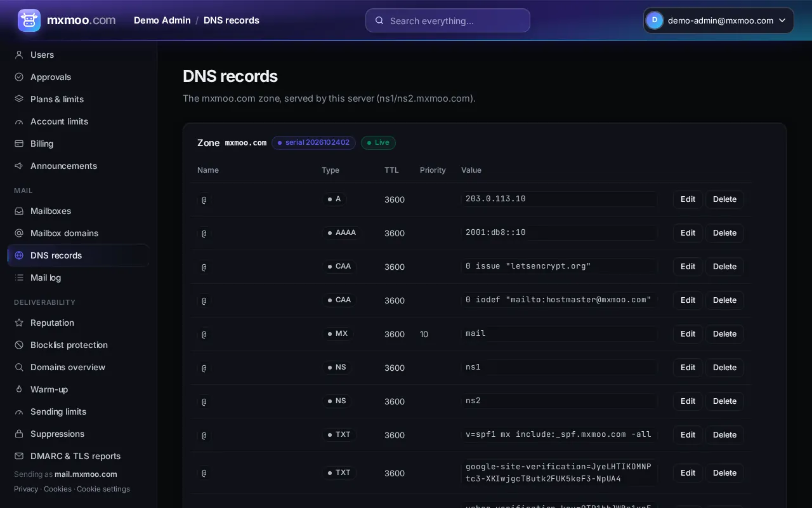This screenshot has height=508, width=812.
Task: Click the Cookies footer link
Action: pyautogui.click(x=58, y=489)
